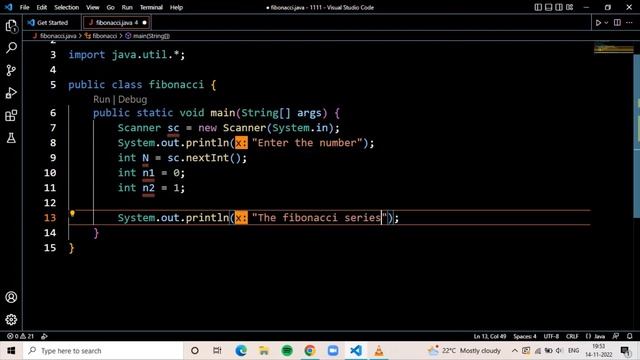Click the lightbulb code action on line 13
The width and height of the screenshot is (640, 360).
[72, 213]
